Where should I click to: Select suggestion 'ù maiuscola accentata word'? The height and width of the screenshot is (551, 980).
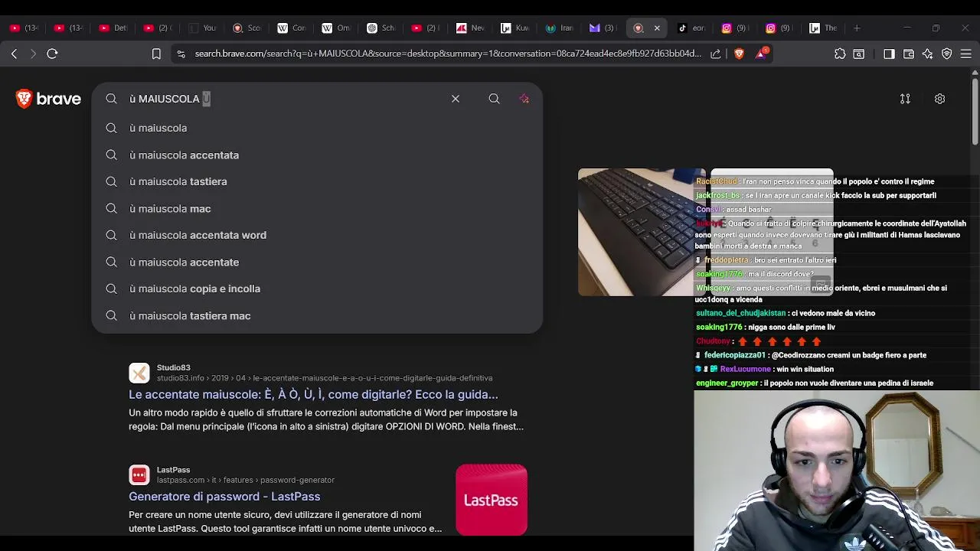click(x=317, y=235)
